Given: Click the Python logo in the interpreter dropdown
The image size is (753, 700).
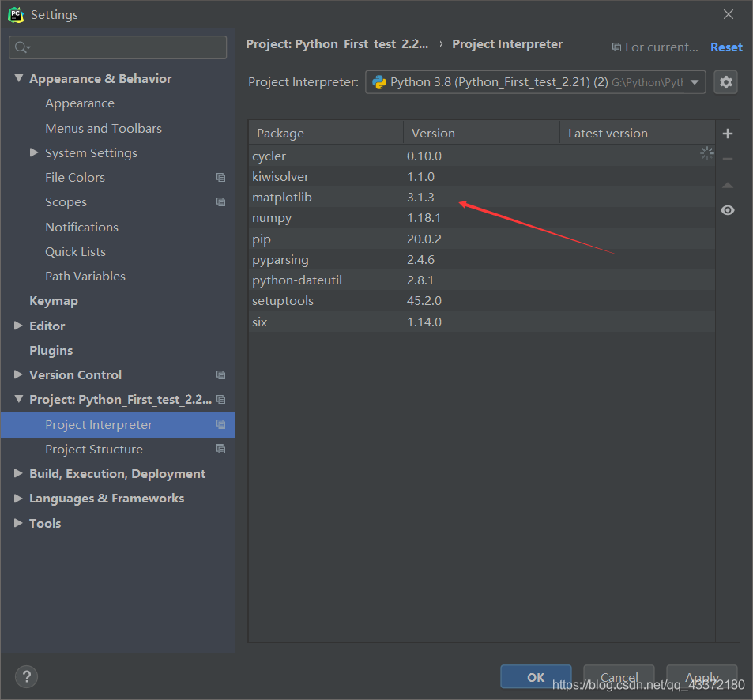Looking at the screenshot, I should (x=379, y=82).
